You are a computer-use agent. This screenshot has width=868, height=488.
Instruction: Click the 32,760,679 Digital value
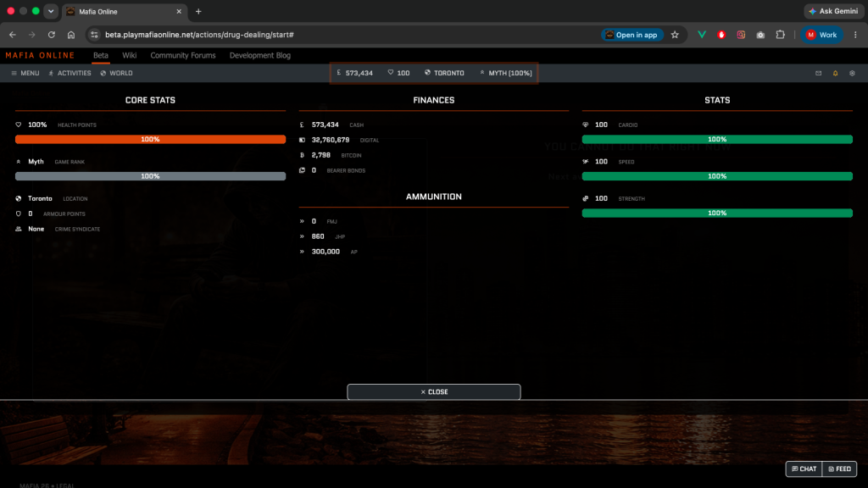click(331, 140)
